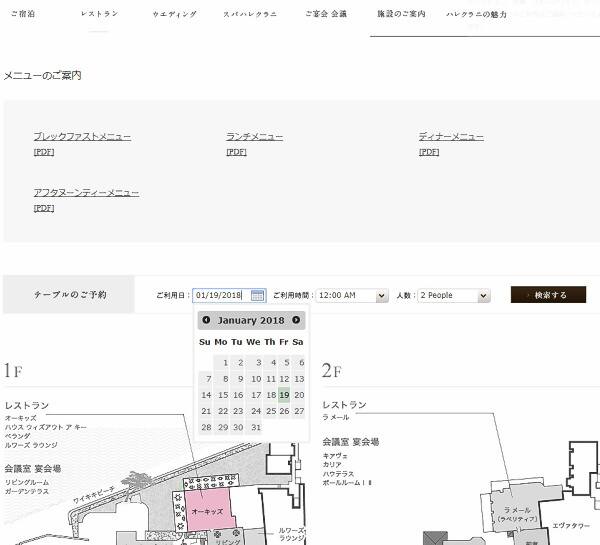Viewport: 600px width, 545px height.
Task: Open the レストラン navigation menu item
Action: click(x=99, y=15)
